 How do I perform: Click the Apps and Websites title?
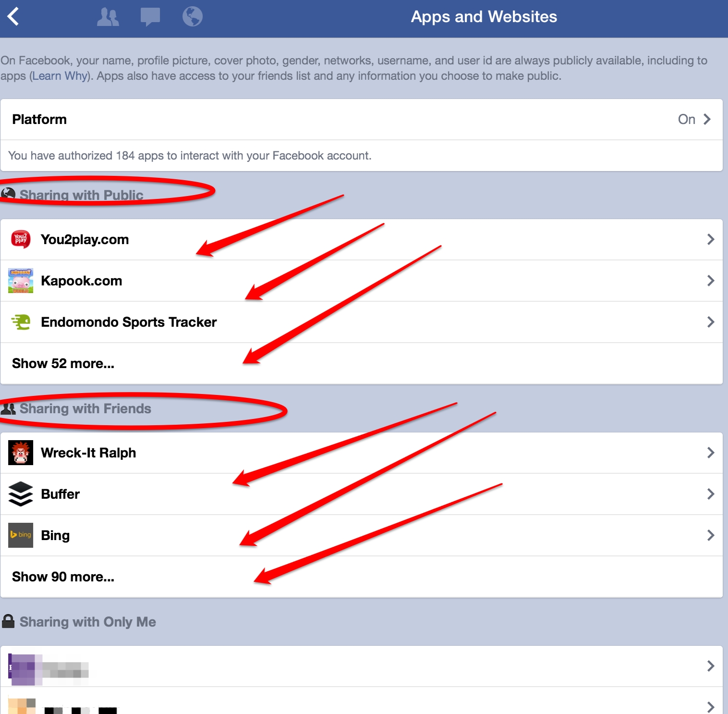484,17
